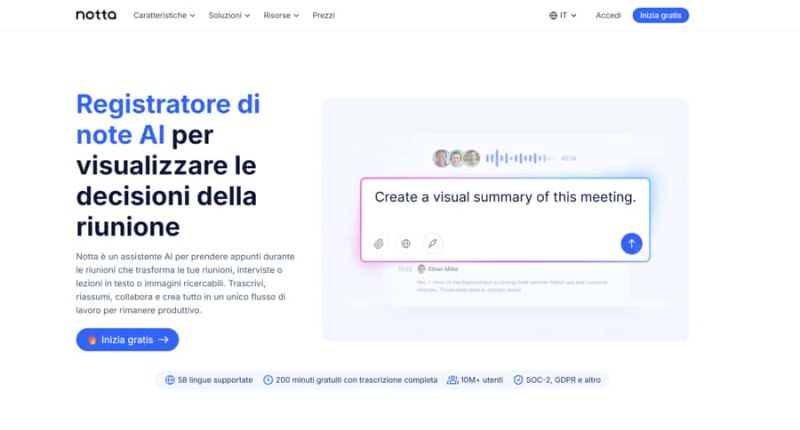The width and height of the screenshot is (800, 430).
Task: Go to the Prezzi page
Action: pyautogui.click(x=323, y=16)
